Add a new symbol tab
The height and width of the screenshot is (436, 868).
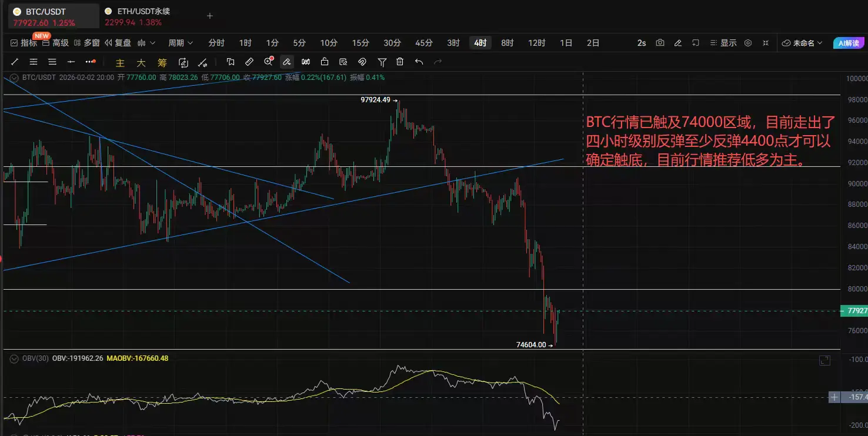point(210,16)
